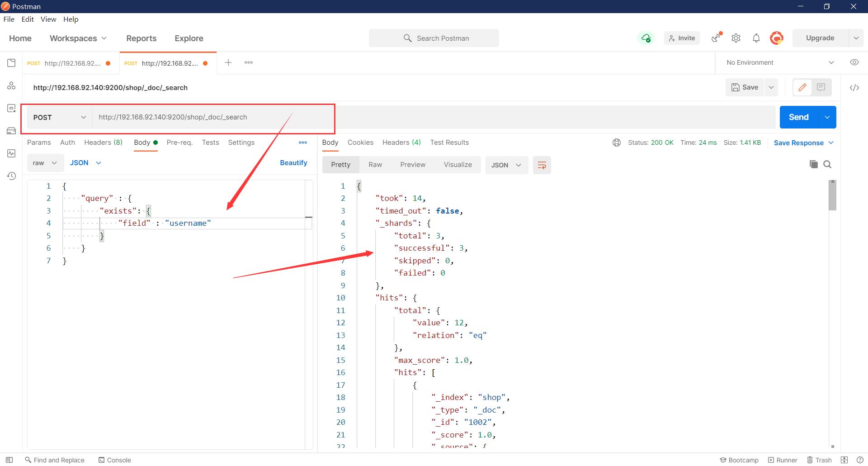Switch response view to Raw

tap(375, 165)
